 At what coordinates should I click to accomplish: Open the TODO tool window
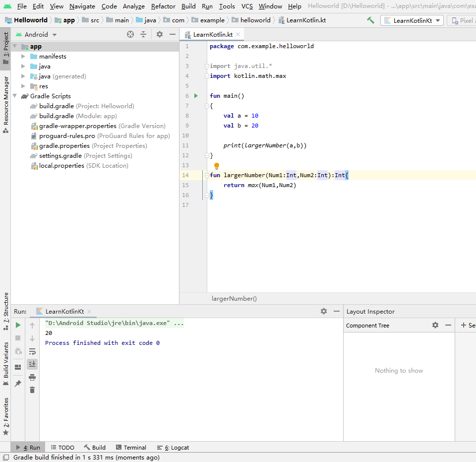62,447
